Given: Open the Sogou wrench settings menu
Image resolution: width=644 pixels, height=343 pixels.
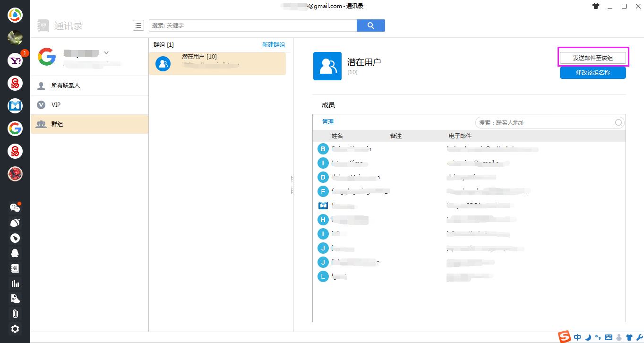Looking at the screenshot, I should 640,337.
